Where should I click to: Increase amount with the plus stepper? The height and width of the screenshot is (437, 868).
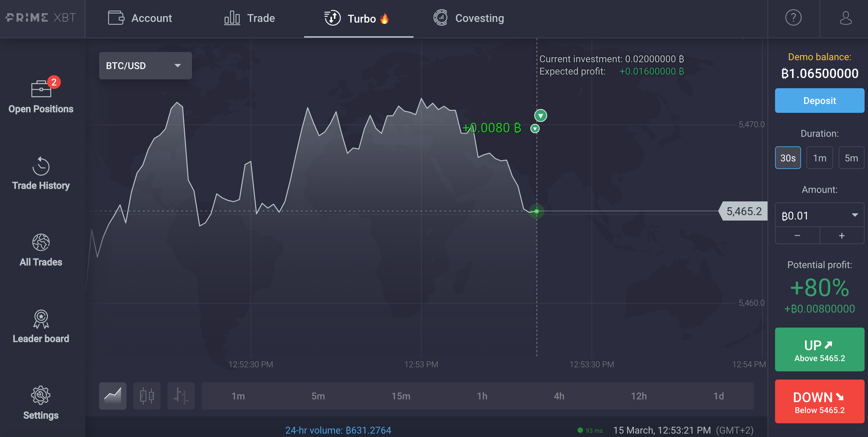[842, 236]
